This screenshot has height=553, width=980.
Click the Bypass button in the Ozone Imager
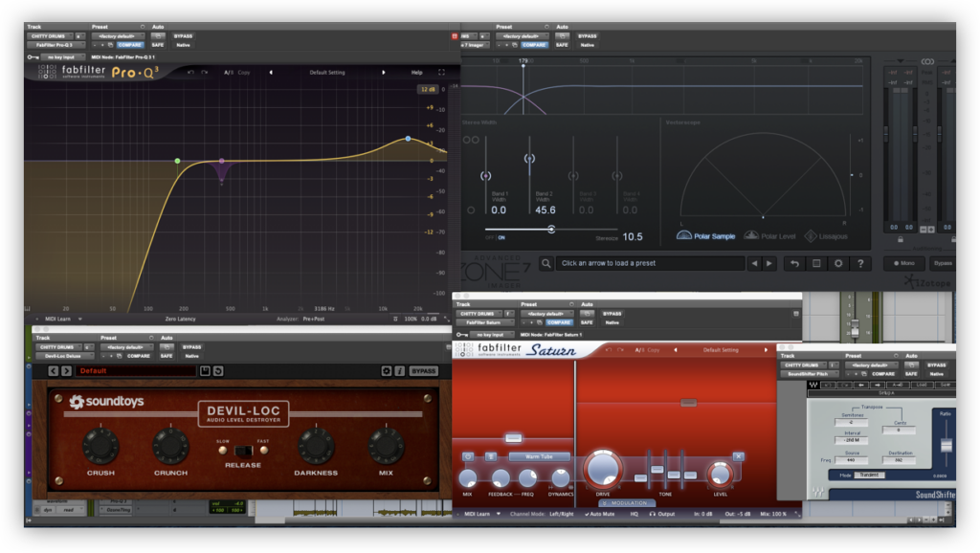[x=943, y=263]
